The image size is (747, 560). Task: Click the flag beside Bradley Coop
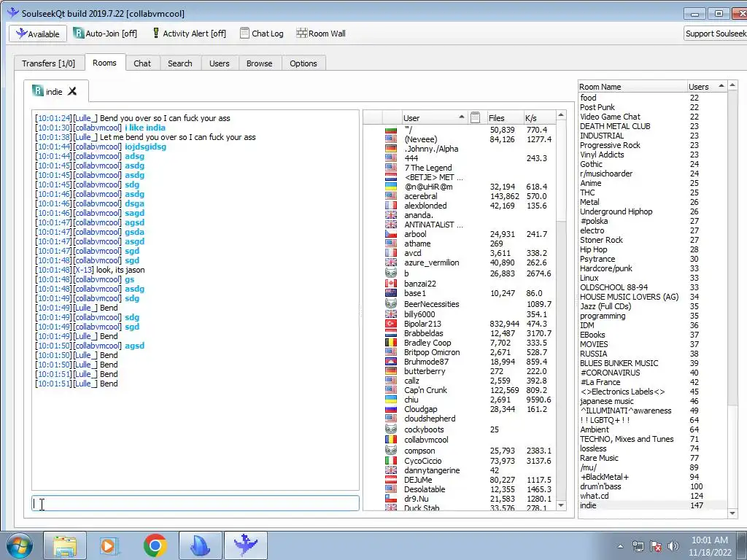coord(391,343)
